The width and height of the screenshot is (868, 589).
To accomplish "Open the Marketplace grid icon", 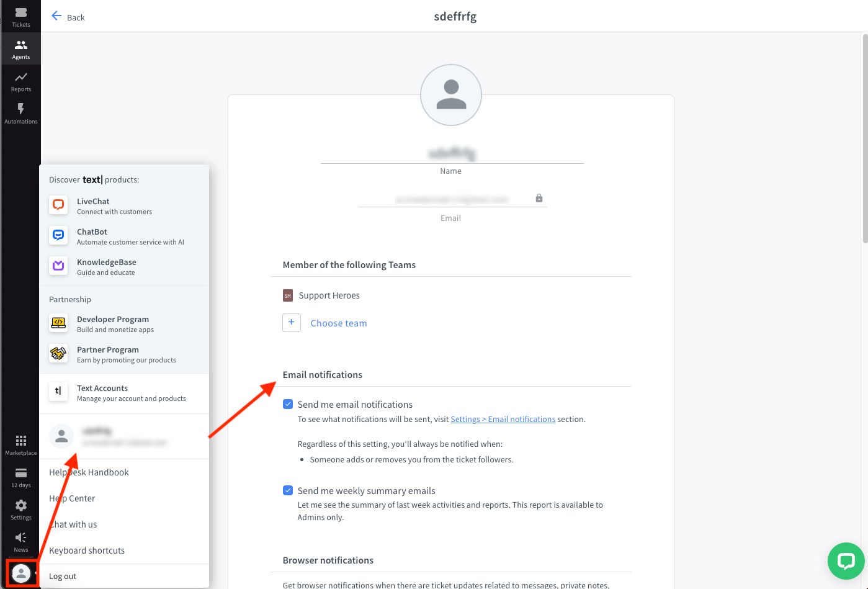I will [x=20, y=444].
